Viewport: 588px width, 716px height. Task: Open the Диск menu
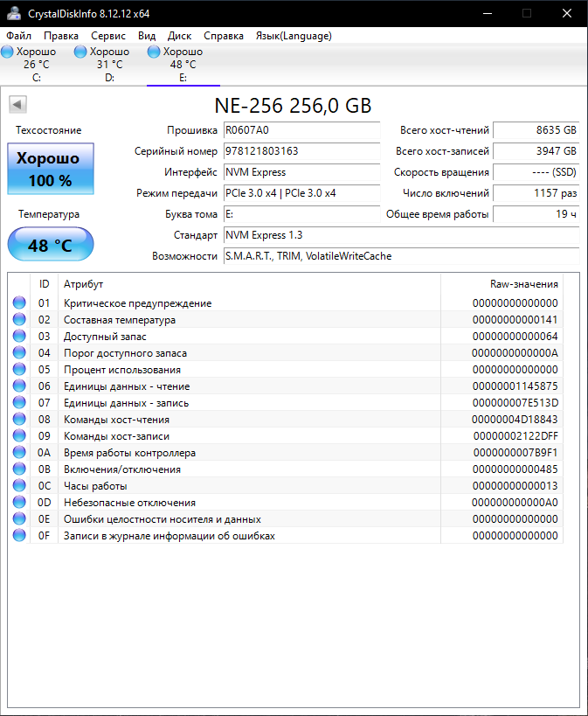[179, 36]
